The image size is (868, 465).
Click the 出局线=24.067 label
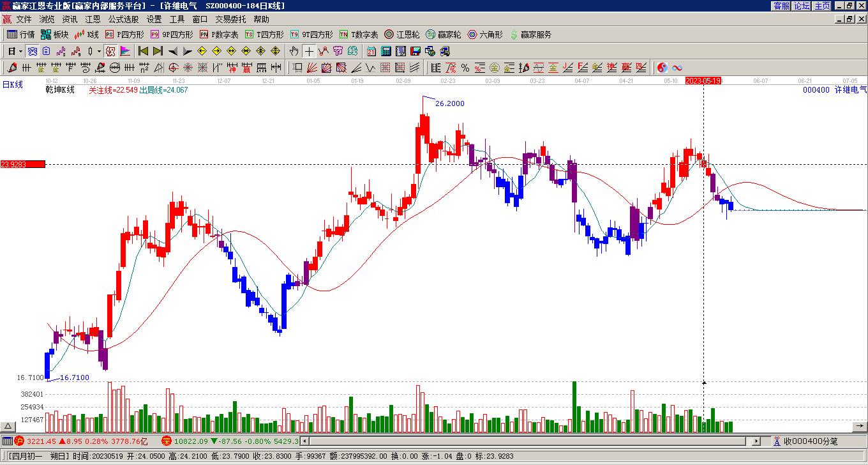pyautogui.click(x=164, y=90)
